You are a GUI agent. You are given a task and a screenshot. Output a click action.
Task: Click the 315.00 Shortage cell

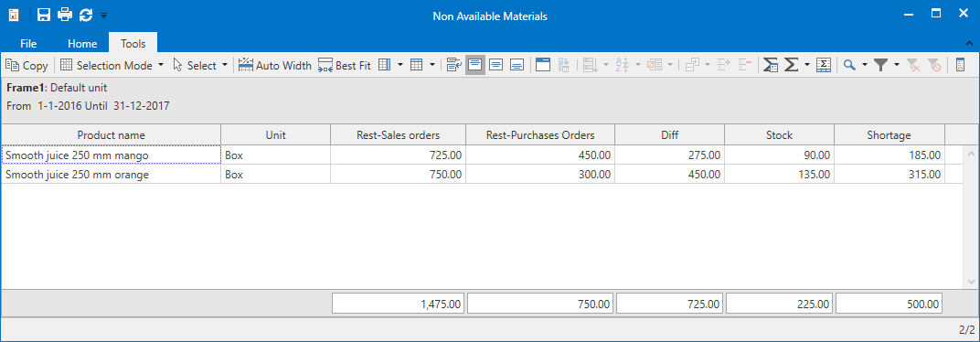889,175
